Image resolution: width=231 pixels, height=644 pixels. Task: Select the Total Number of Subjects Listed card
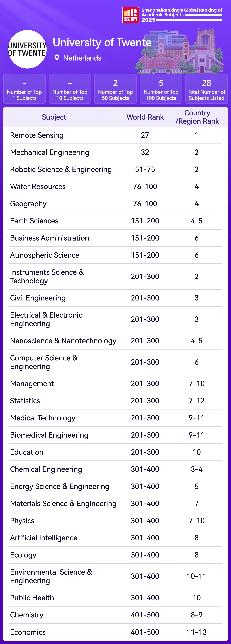point(207,89)
